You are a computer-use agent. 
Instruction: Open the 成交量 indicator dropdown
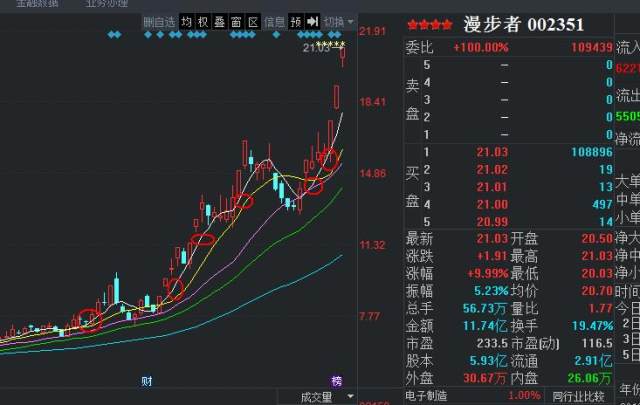pos(327,397)
